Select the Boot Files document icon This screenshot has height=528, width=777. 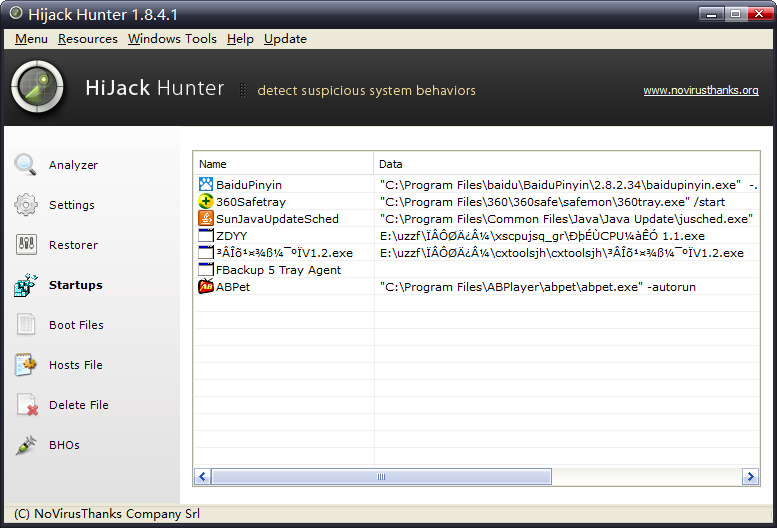tap(26, 325)
